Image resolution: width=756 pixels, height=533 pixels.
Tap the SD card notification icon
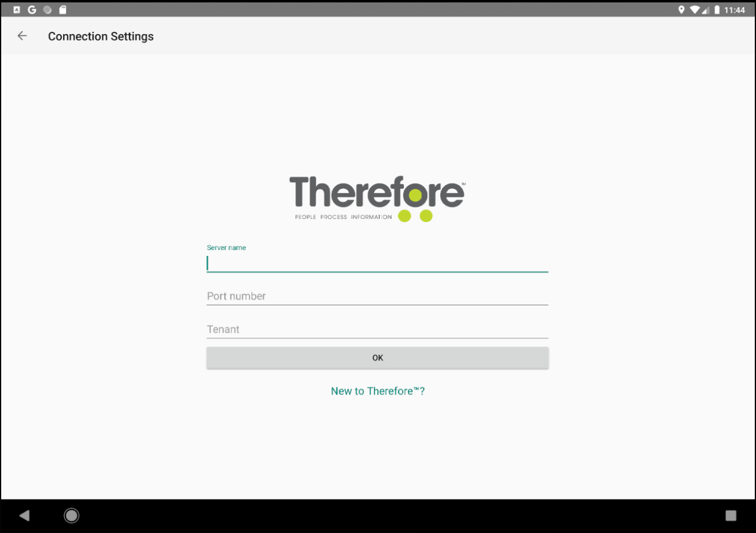tap(62, 9)
